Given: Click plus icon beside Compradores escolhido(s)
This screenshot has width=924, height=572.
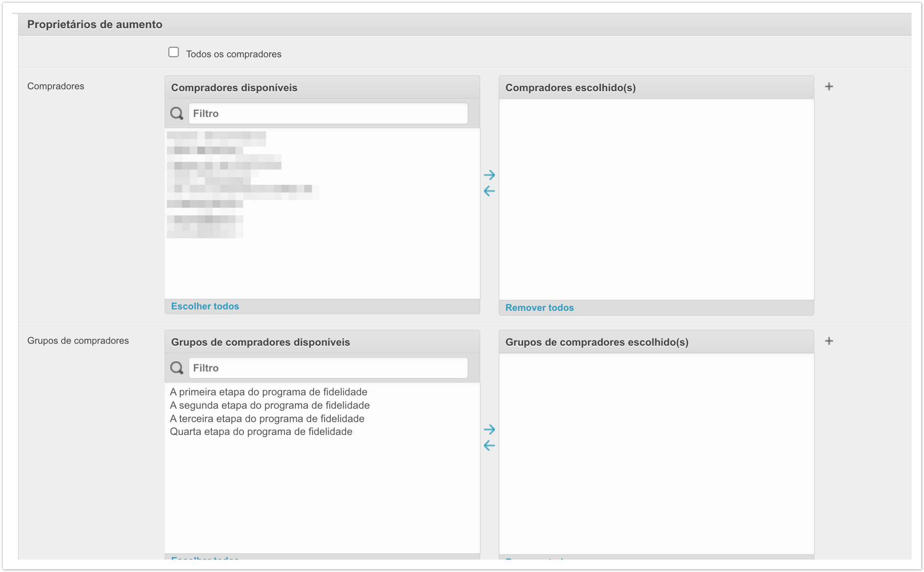Looking at the screenshot, I should (829, 86).
